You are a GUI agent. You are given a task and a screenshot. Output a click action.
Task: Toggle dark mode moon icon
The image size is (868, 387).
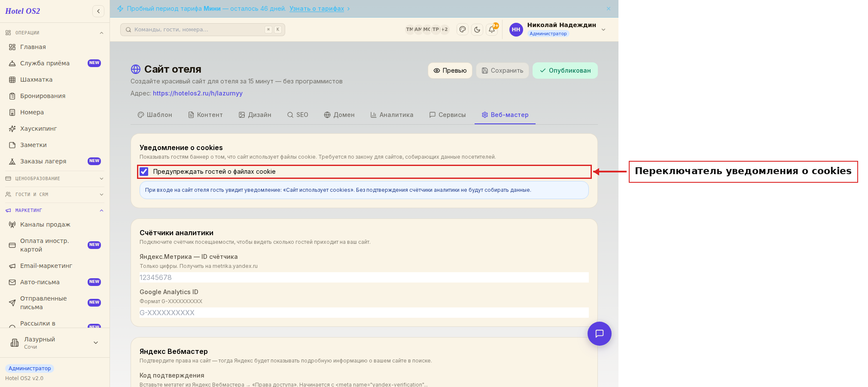pyautogui.click(x=477, y=29)
